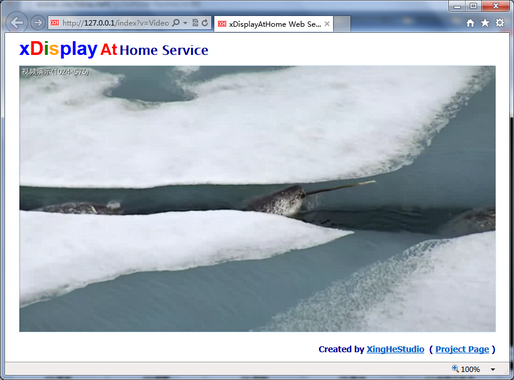
Task: Click the site favicon in address bar
Action: tap(55, 23)
